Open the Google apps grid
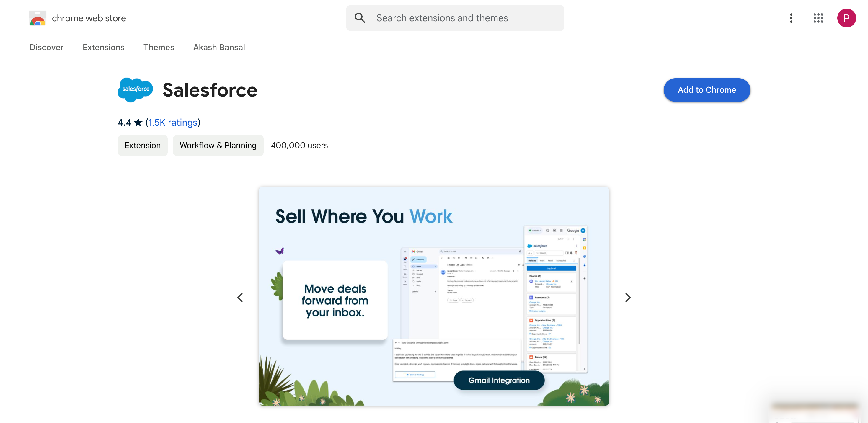Screen dimensions: 868x423 818,18
